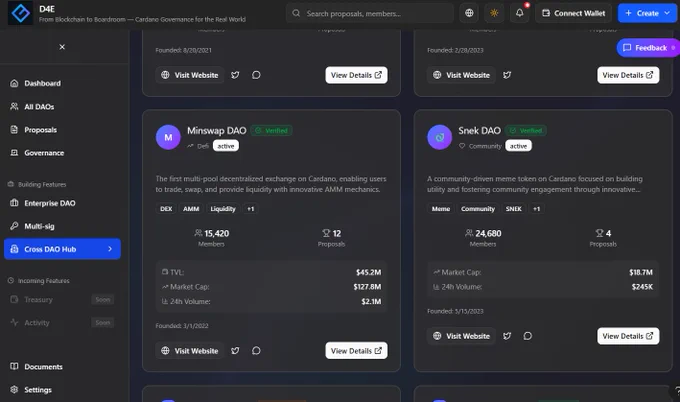The width and height of the screenshot is (680, 402).
Task: Open Minswap DAO Twitter icon
Action: click(235, 350)
